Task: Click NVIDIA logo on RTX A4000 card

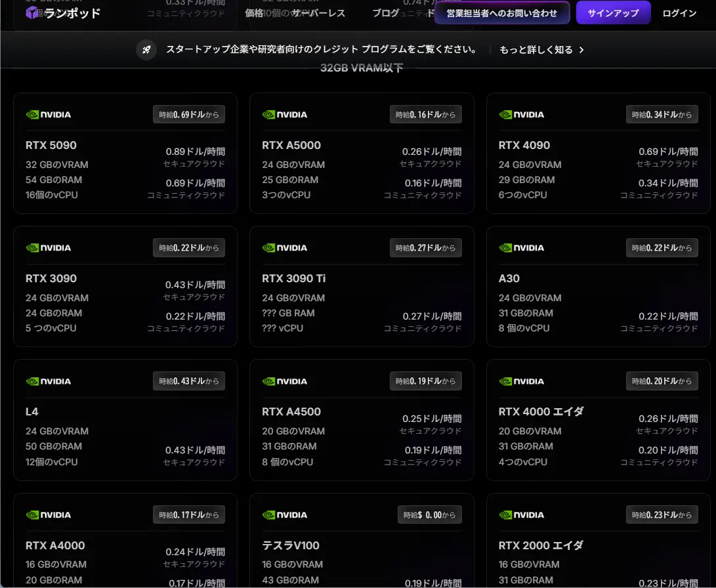Action: click(x=49, y=515)
